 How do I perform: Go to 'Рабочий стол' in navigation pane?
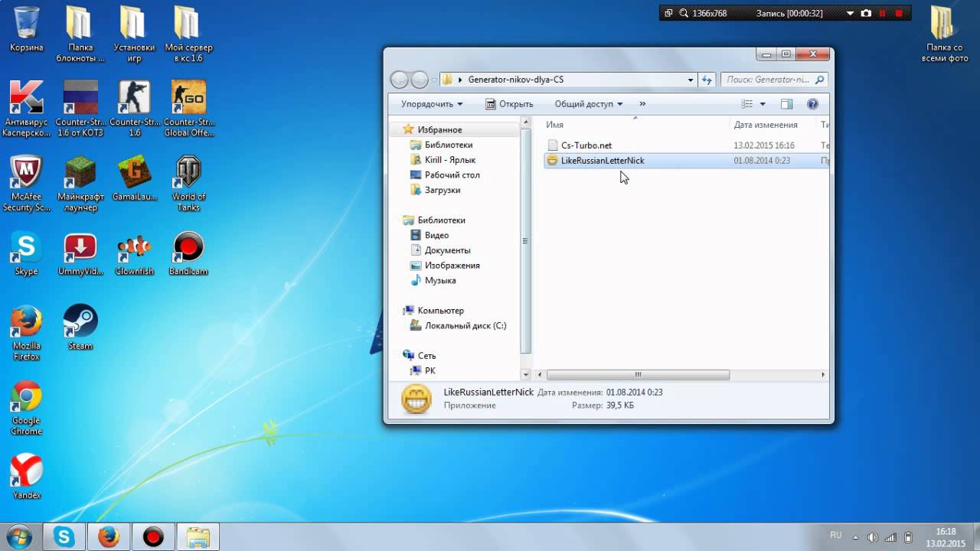pyautogui.click(x=452, y=175)
